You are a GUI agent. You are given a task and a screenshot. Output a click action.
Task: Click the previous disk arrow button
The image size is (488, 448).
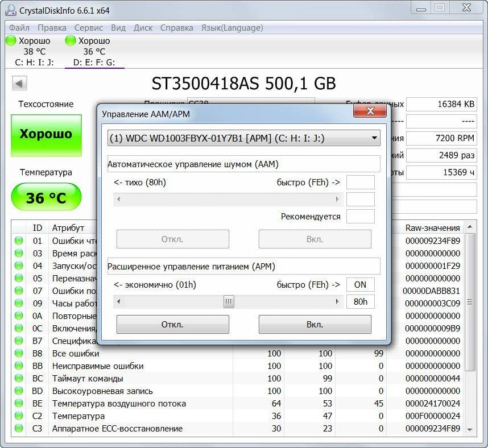pyautogui.click(x=19, y=84)
